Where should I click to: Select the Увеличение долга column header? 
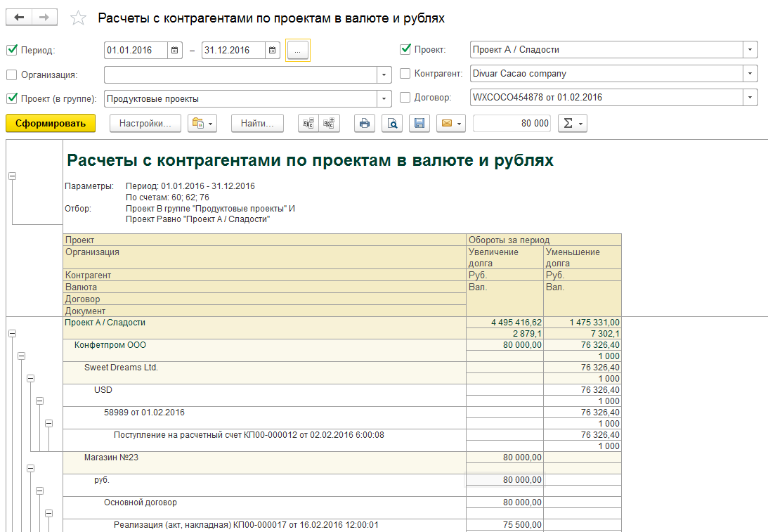[x=505, y=257]
